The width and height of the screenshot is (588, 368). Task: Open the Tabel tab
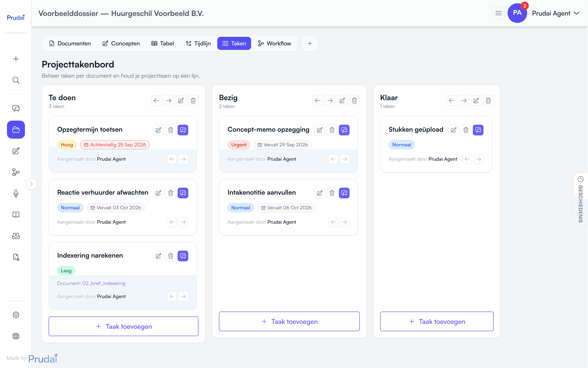pyautogui.click(x=163, y=43)
